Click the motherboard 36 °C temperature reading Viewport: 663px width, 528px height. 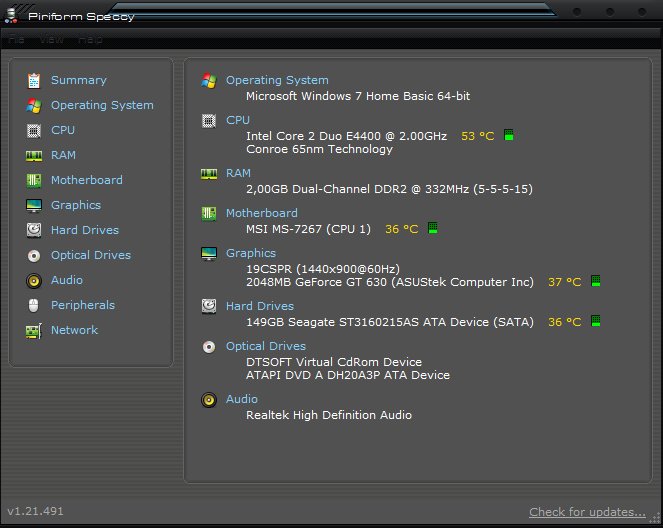click(401, 229)
